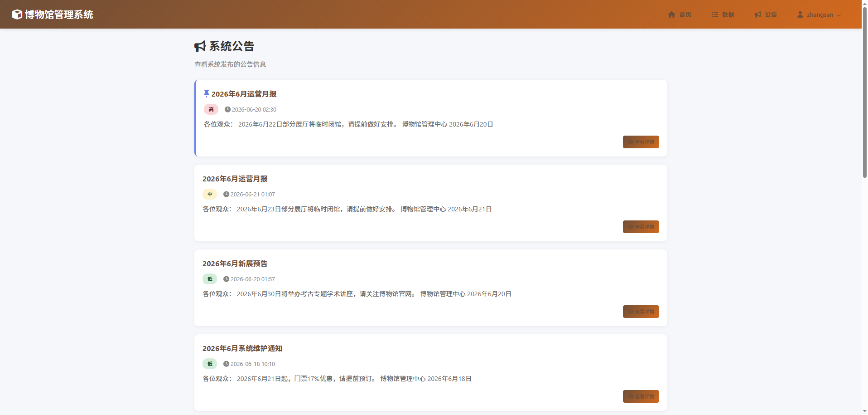Click the clock icon beside 2026-06-20 02:30
868x415 pixels.
227,109
